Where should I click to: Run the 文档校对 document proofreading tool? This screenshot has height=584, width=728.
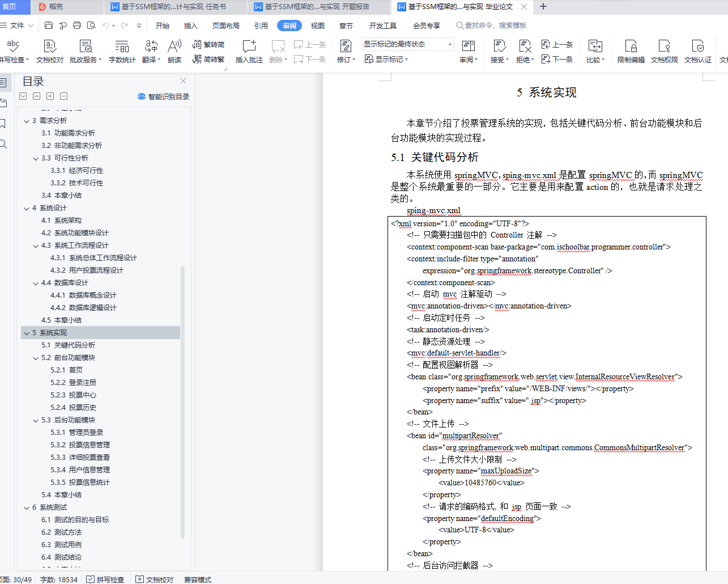pyautogui.click(x=50, y=51)
